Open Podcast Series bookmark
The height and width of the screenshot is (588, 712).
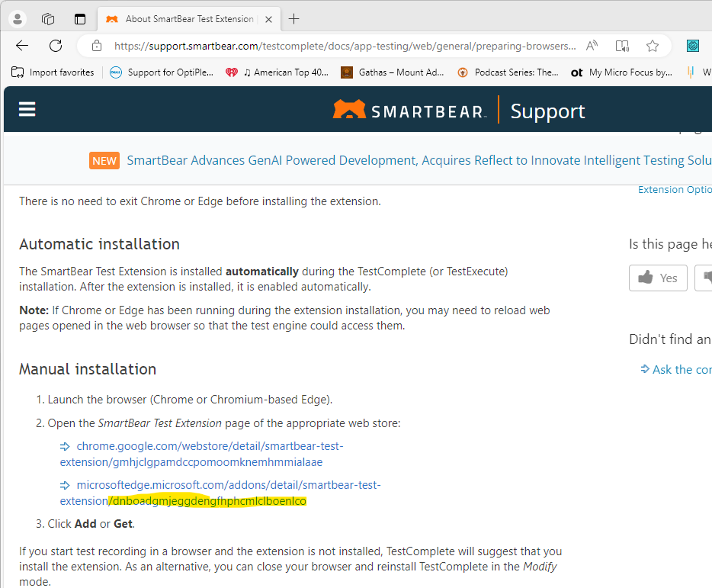pos(508,72)
